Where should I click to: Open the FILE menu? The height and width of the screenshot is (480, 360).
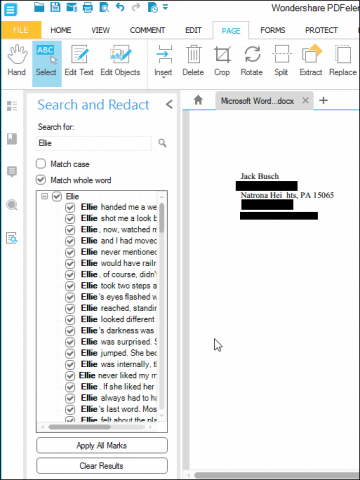click(21, 30)
